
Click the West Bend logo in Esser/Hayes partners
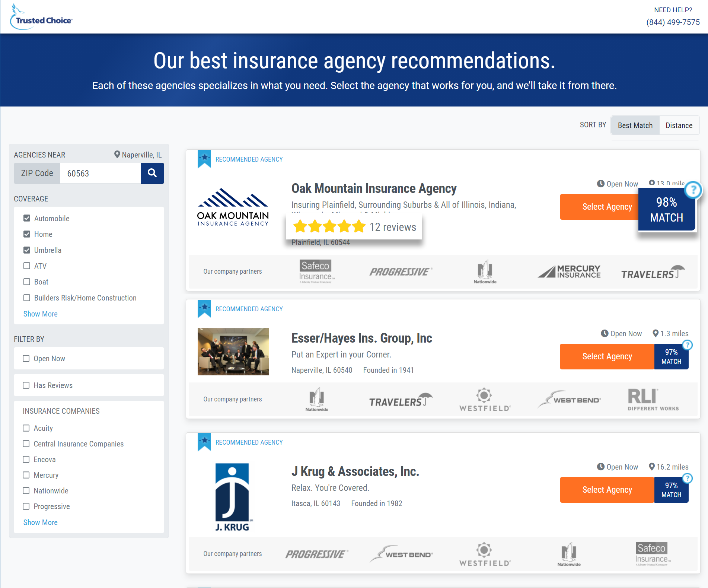[x=569, y=400]
